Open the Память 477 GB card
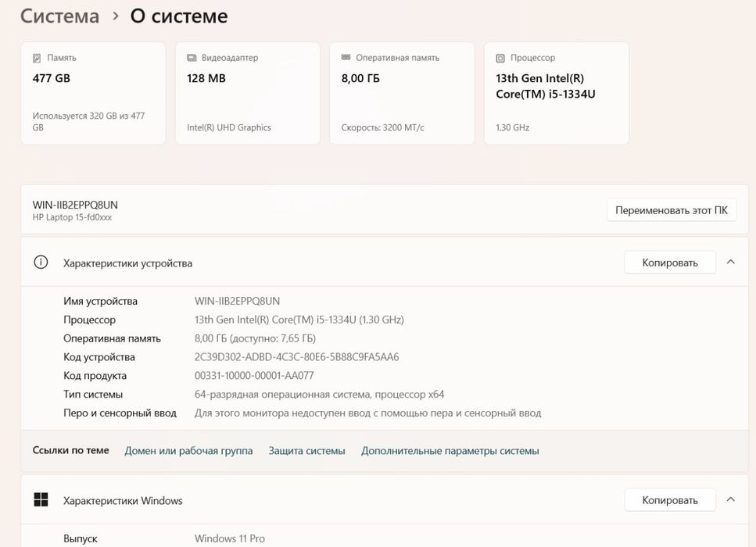Viewport: 756px width, 547px height. (x=93, y=93)
